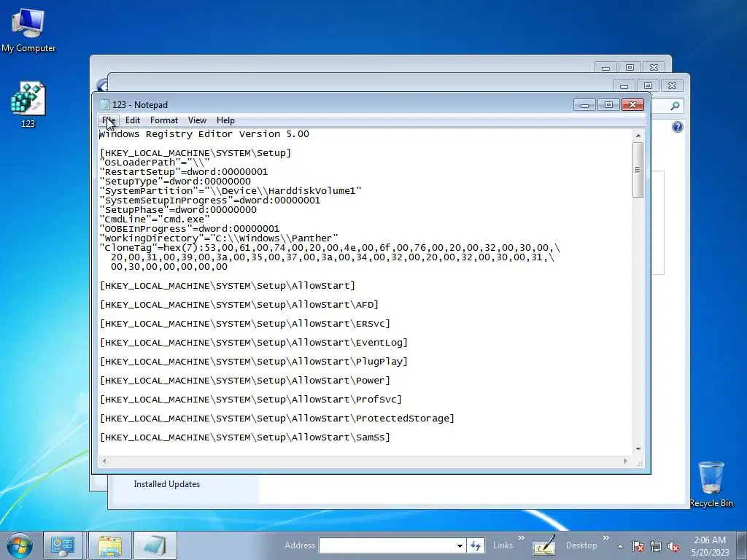
Task: Click the "OOBEInProgress"=dword:00000001 line
Action: coord(190,229)
